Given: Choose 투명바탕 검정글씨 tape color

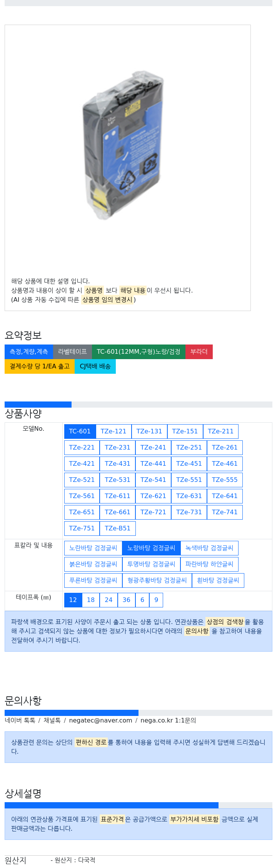Looking at the screenshot, I should click(151, 564).
